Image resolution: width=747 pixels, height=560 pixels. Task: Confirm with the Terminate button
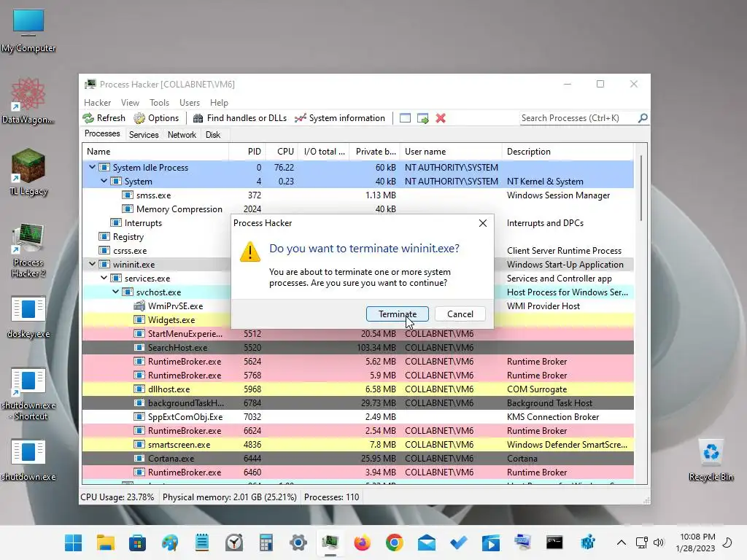click(x=398, y=314)
